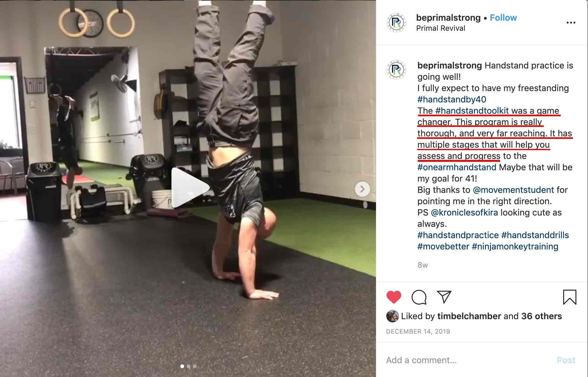Open timbelchamber liker avatar
588x377 pixels.
point(392,316)
